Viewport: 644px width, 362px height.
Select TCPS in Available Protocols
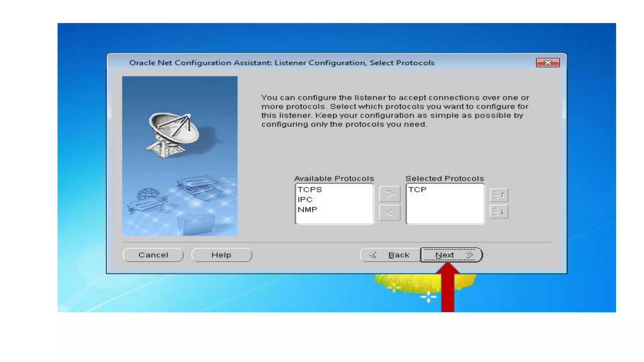(x=310, y=190)
